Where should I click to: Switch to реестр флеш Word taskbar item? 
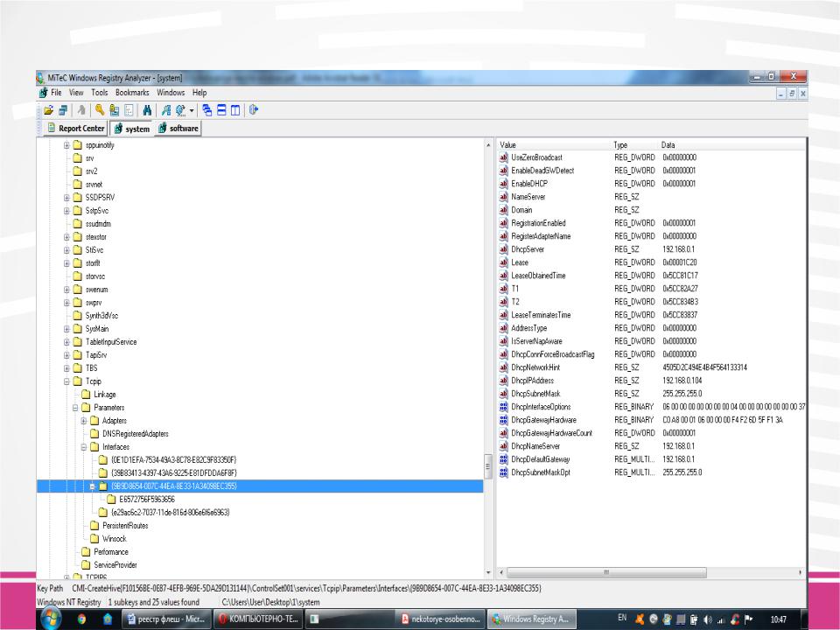(166, 619)
